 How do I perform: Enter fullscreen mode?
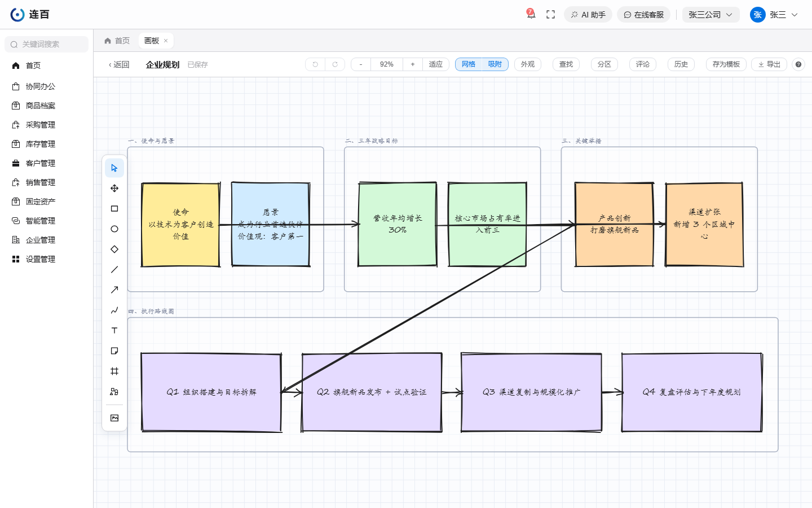click(551, 15)
